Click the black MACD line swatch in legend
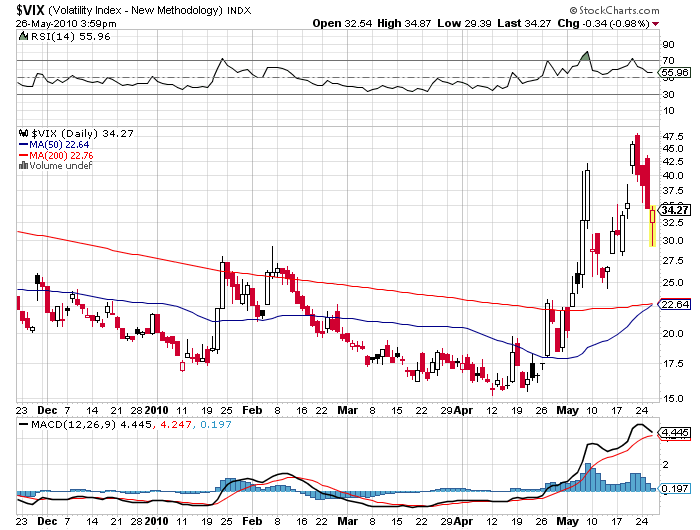This screenshot has height=530, width=700. [23, 424]
